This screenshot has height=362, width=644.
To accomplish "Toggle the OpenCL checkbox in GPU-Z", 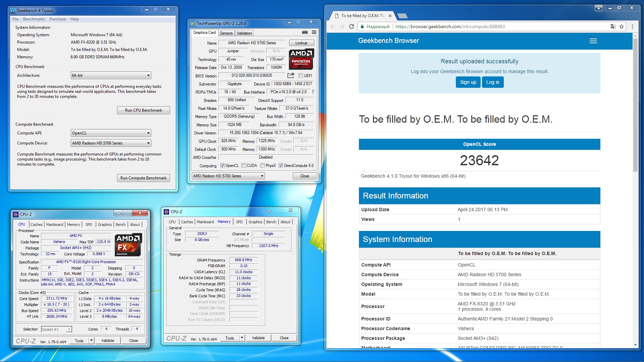I will click(x=222, y=166).
